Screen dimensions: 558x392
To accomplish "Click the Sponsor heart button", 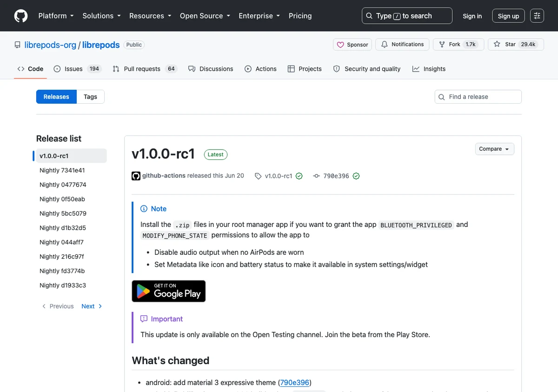I will click(x=352, y=45).
